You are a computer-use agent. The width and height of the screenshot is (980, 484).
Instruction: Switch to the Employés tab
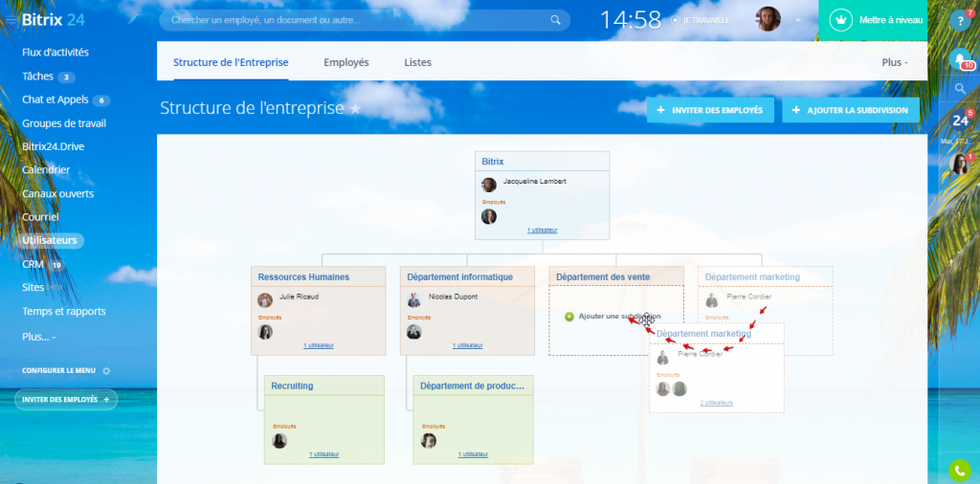tap(346, 62)
